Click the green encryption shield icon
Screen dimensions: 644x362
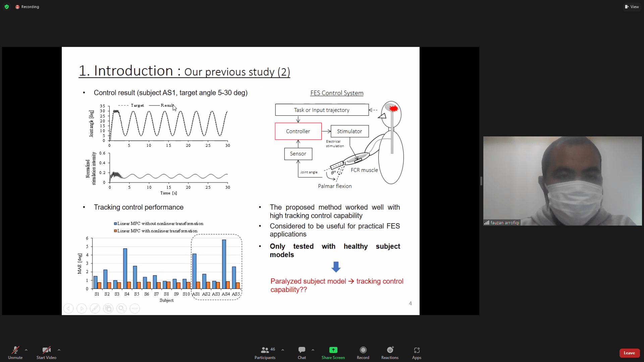point(7,7)
